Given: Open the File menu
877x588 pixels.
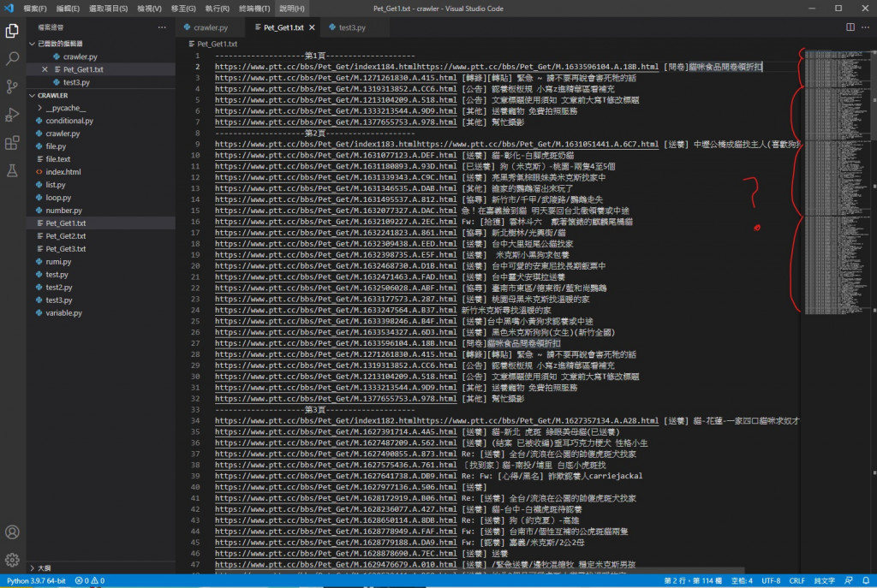Looking at the screenshot, I should pyautogui.click(x=34, y=9).
